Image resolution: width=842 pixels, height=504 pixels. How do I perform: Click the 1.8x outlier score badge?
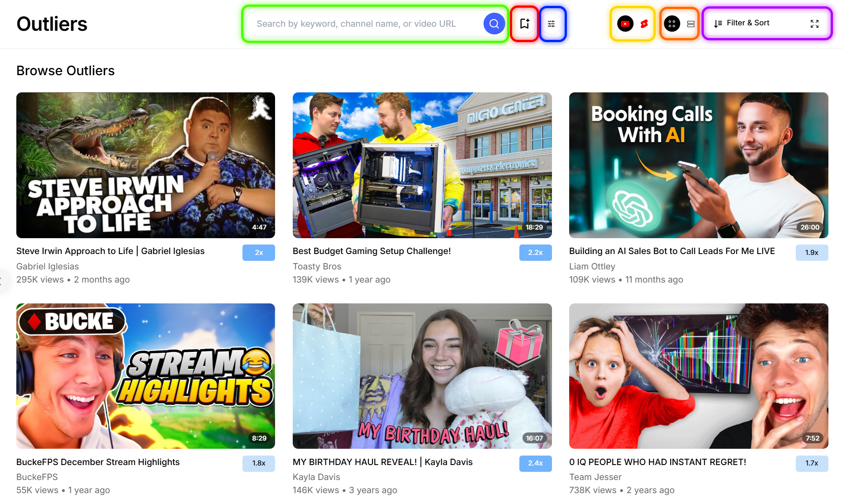259,463
